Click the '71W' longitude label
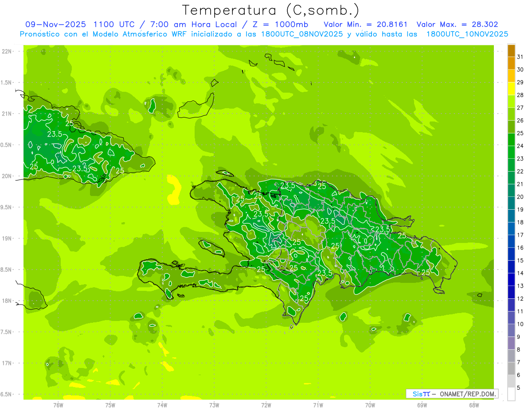 click(318, 405)
